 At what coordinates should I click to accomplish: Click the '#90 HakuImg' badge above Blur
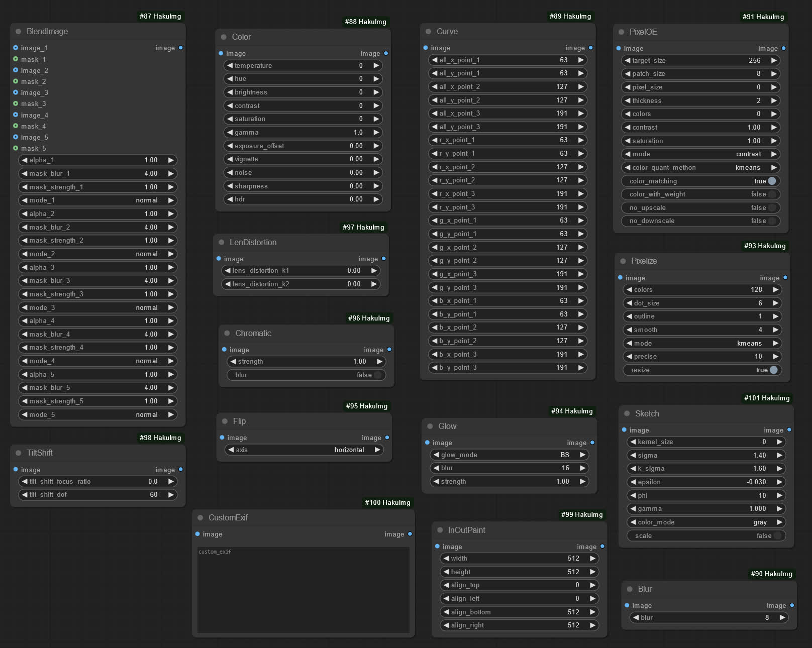point(771,574)
